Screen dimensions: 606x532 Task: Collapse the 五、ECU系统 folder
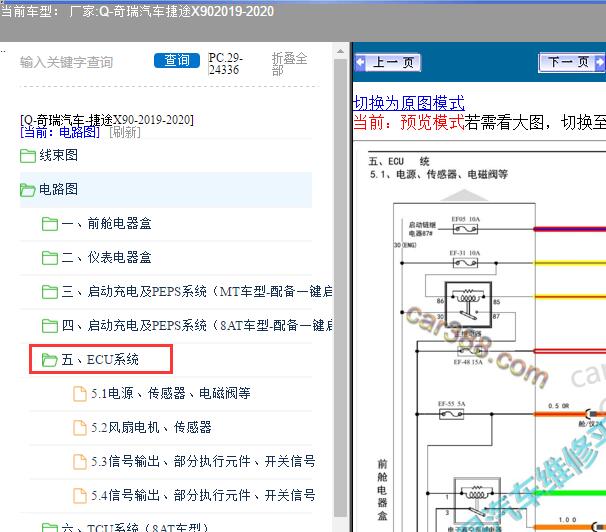100,359
